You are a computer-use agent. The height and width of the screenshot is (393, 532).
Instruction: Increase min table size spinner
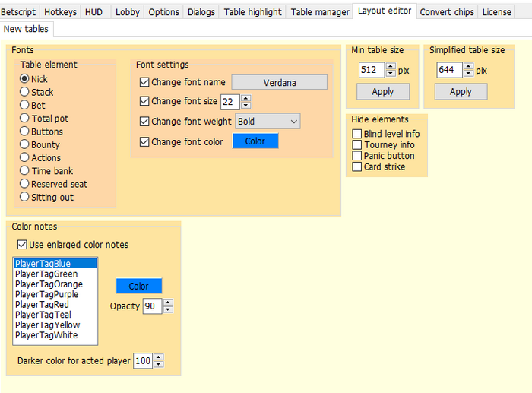(391, 66)
